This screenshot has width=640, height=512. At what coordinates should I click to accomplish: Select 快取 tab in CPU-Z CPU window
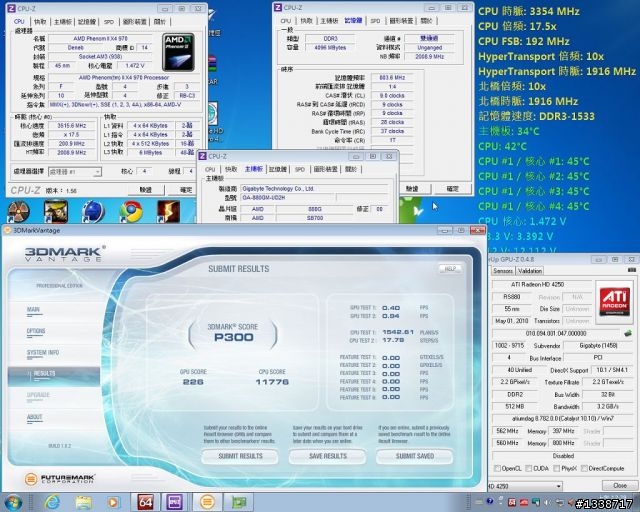(x=40, y=22)
